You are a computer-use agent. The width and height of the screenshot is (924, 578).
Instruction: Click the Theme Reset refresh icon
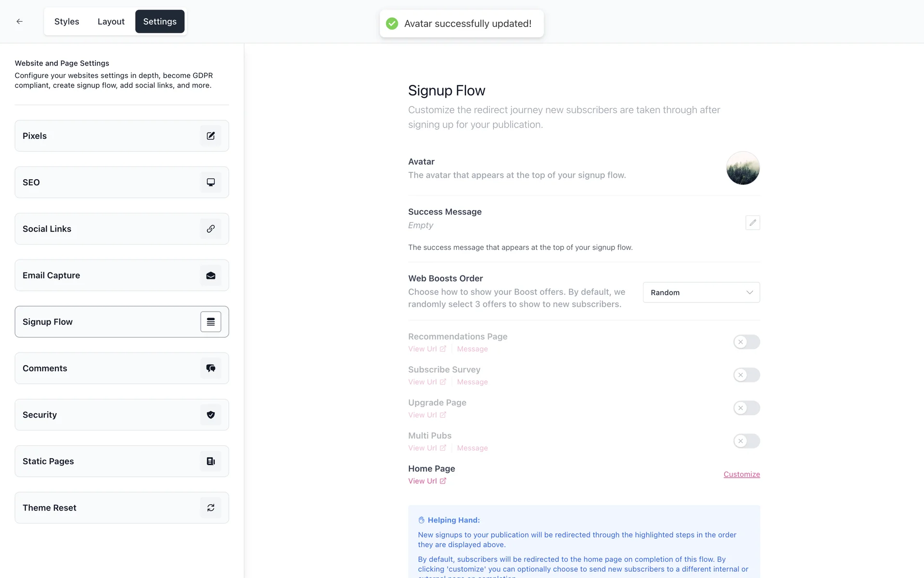tap(211, 508)
